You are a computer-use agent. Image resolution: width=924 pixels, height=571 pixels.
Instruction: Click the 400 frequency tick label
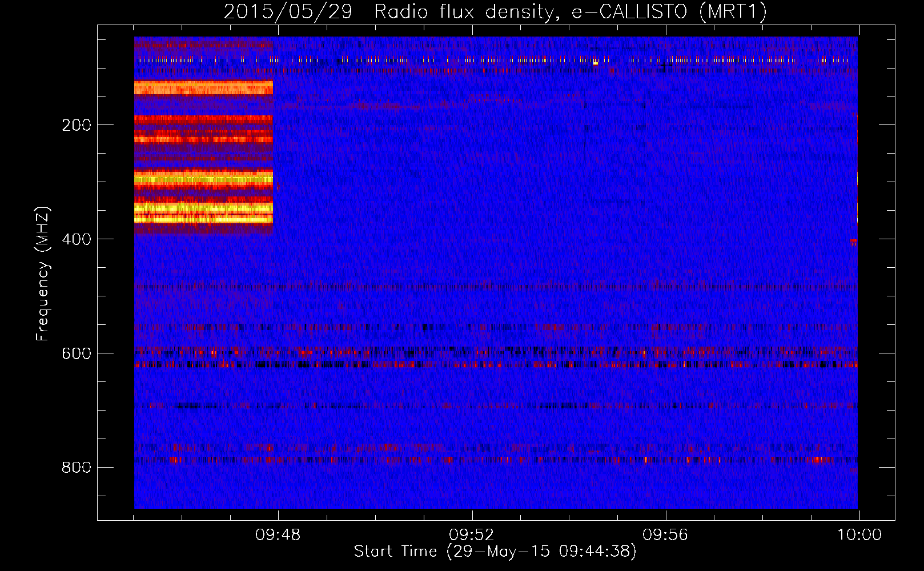coord(77,239)
